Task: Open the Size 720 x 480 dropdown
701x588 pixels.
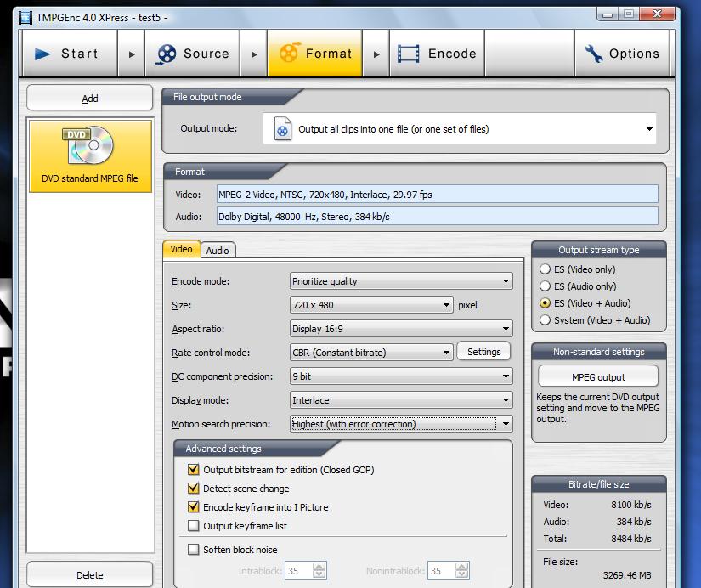Action: (x=371, y=305)
